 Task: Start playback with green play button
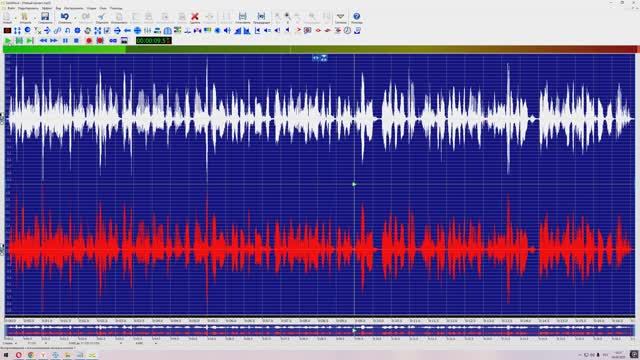8,41
